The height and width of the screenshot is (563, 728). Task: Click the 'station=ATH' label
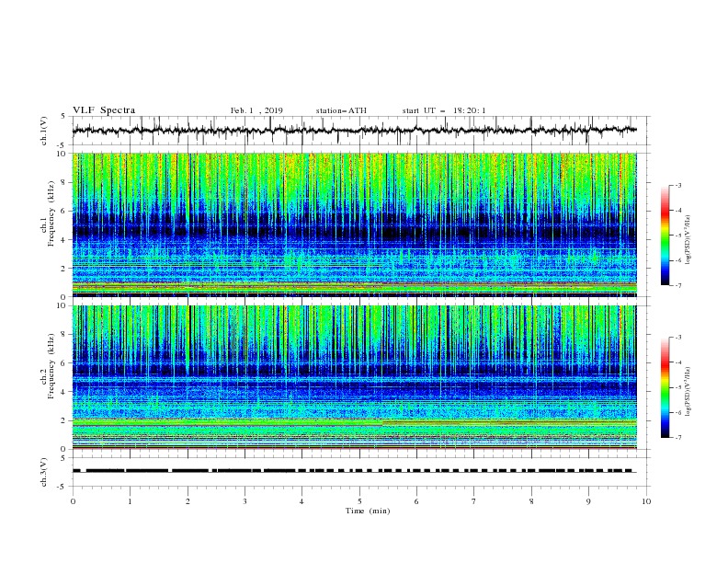pyautogui.click(x=341, y=110)
